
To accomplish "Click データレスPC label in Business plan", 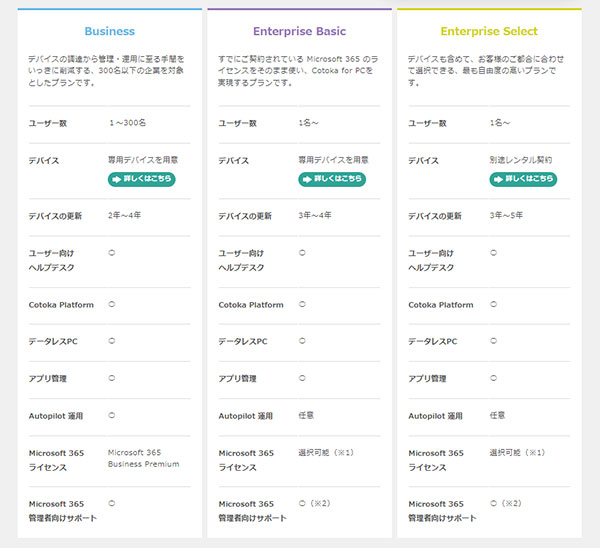I will tap(53, 341).
